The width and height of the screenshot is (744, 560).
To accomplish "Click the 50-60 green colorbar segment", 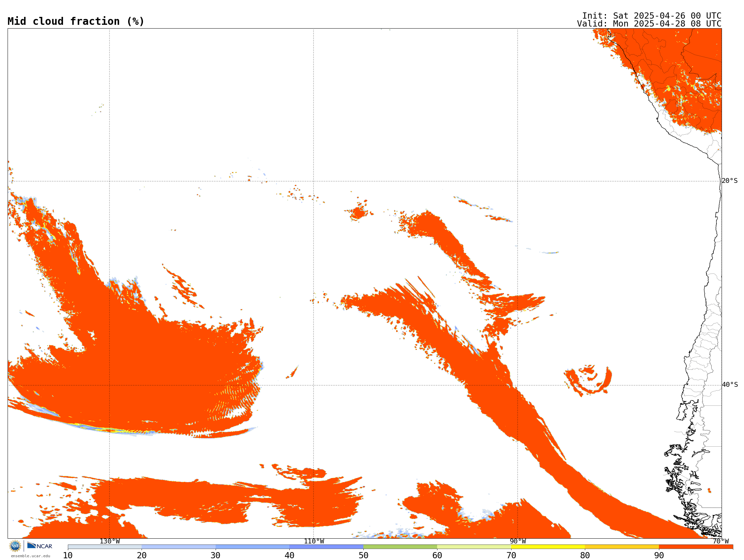I will point(400,547).
